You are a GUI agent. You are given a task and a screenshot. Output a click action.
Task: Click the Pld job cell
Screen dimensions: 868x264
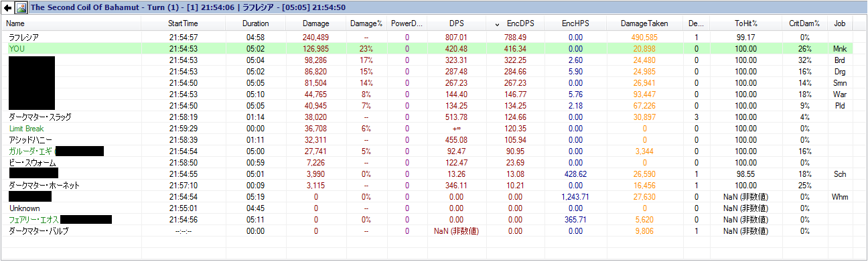click(x=840, y=106)
